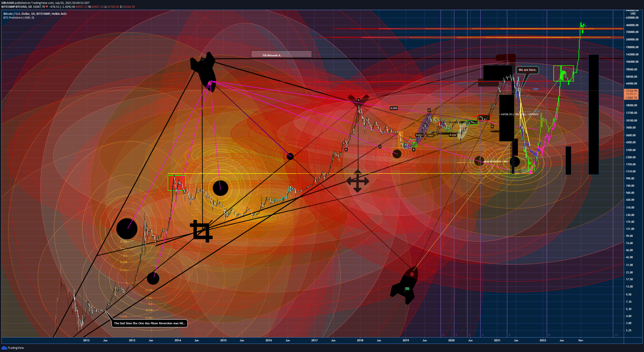Screen dimensions: 644x352
Task: Click the 'C' pattern point label
Action: tap(429, 110)
